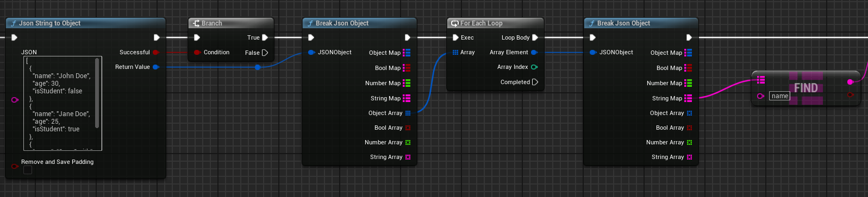This screenshot has height=197, width=868.
Task: Click the Branch False execution pin
Action: (x=265, y=53)
